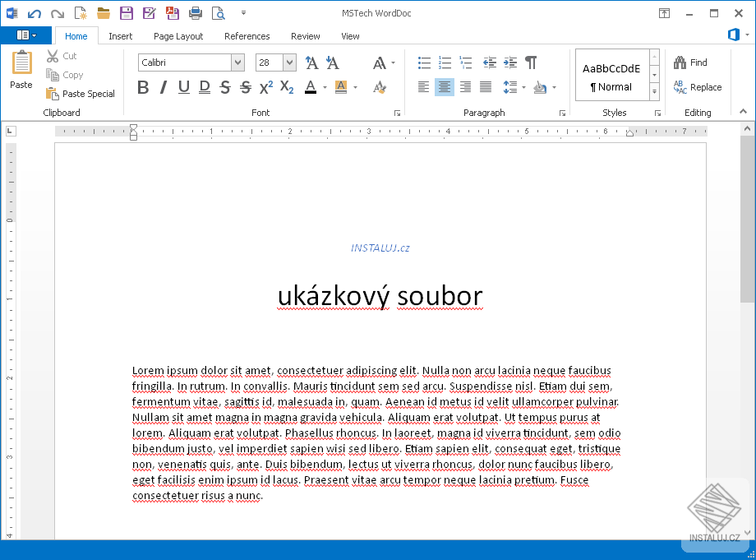Screen dimensions: 756x560
Task: Open the Review tab
Action: (x=305, y=36)
